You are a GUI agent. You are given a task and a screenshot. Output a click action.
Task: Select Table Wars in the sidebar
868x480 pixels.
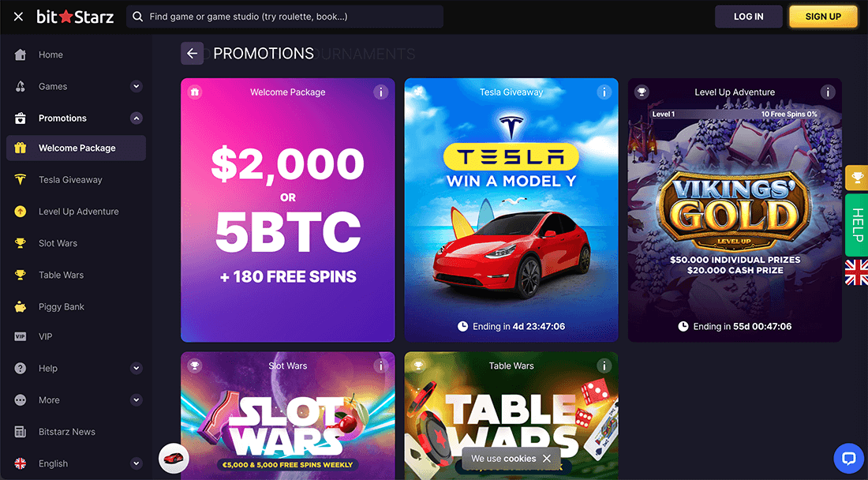22,275
